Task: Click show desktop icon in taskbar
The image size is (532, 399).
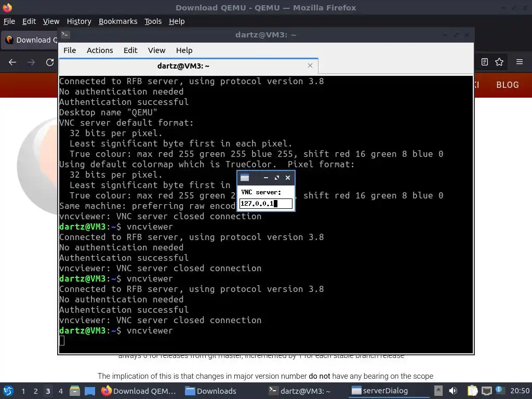Action: click(x=89, y=391)
